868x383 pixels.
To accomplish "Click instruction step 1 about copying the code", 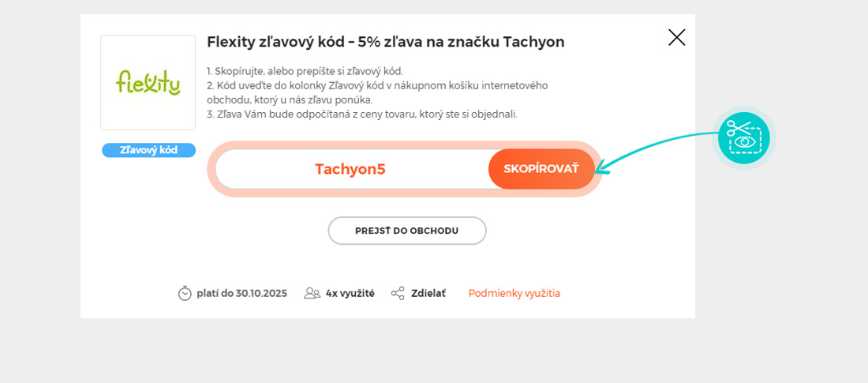I will (305, 71).
